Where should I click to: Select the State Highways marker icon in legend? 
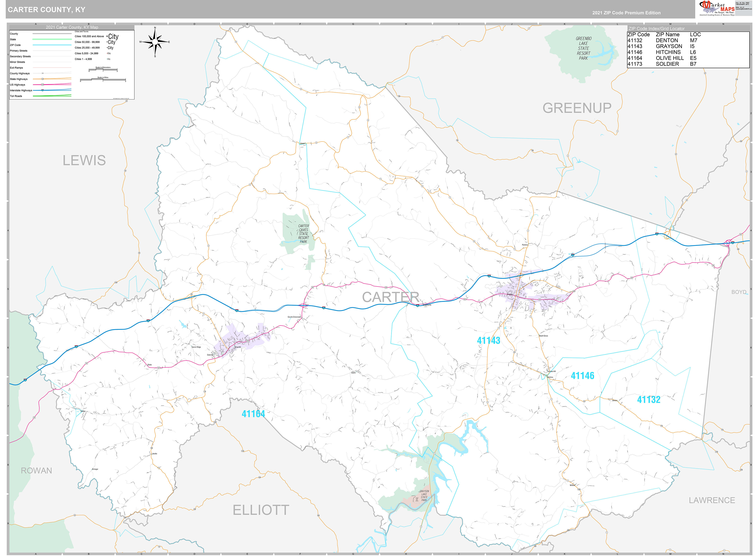43,79
